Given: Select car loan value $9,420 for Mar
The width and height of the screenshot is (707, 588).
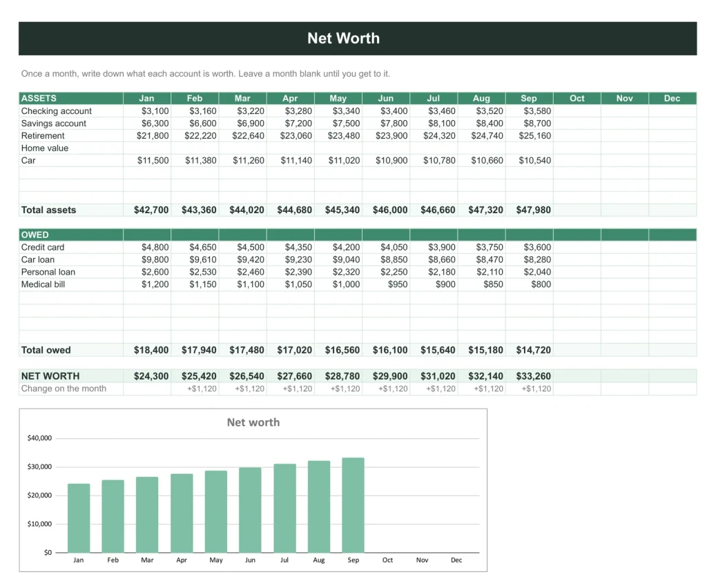Looking at the screenshot, I should [242, 259].
